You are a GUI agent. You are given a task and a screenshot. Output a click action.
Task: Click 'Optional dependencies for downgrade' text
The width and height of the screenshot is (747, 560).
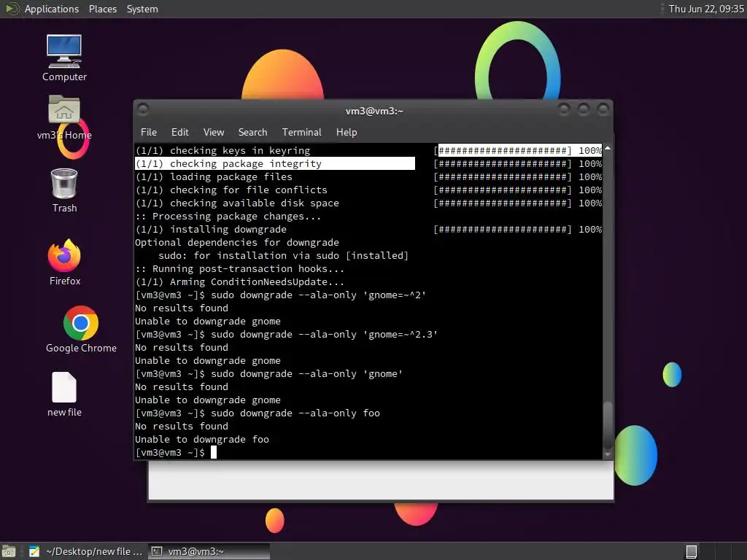[237, 242]
